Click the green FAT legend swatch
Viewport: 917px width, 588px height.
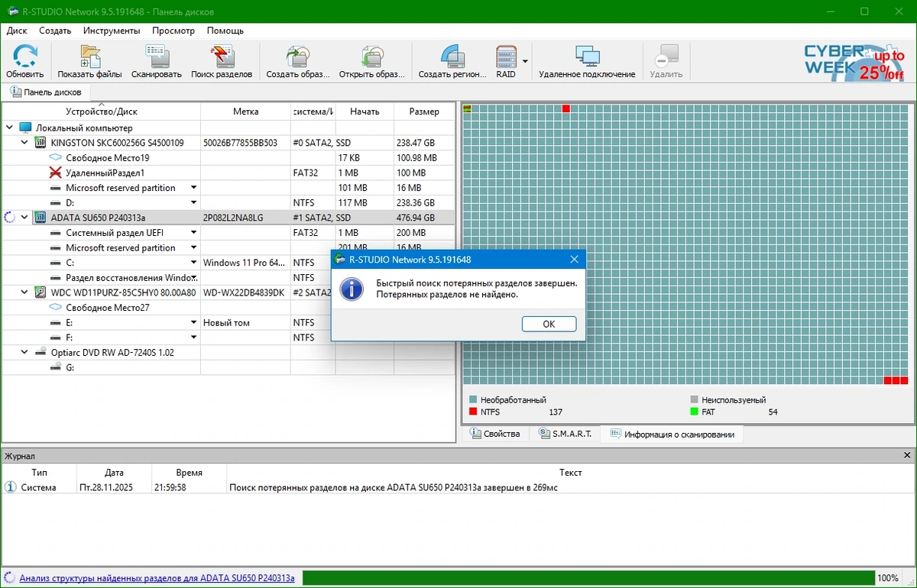pos(694,412)
